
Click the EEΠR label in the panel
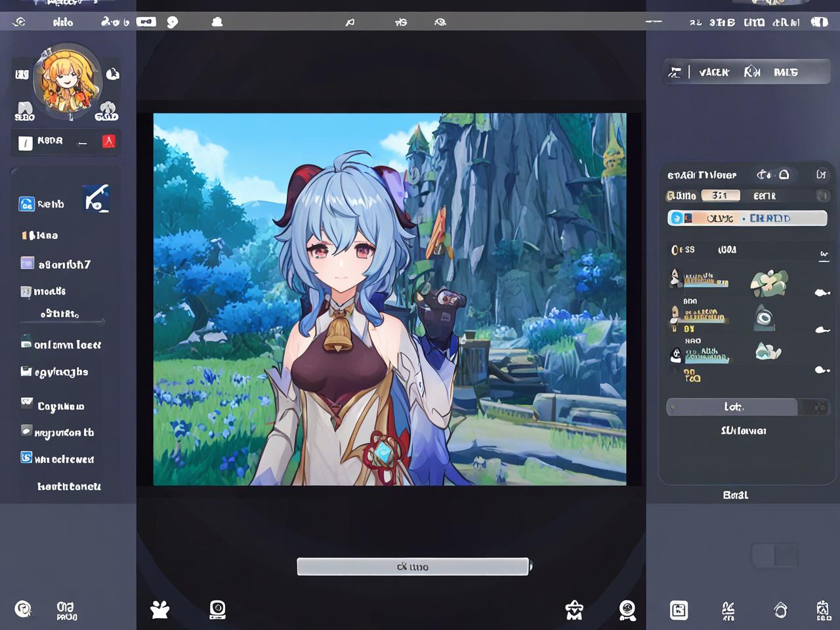point(765,196)
